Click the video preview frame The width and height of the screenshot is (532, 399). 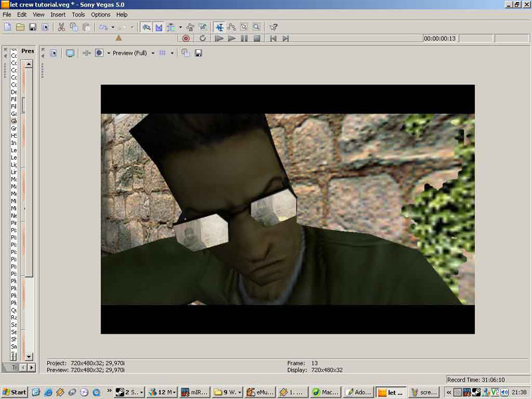tap(288, 209)
